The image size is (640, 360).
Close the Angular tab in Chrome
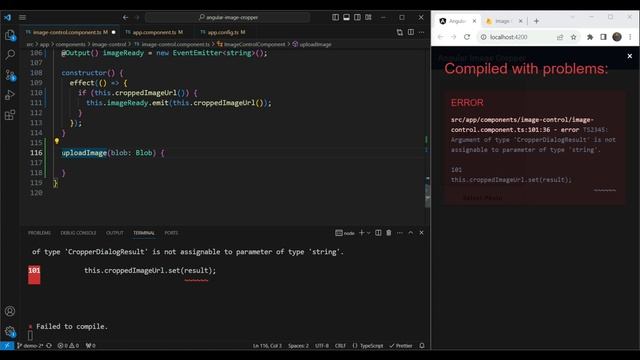tap(474, 21)
